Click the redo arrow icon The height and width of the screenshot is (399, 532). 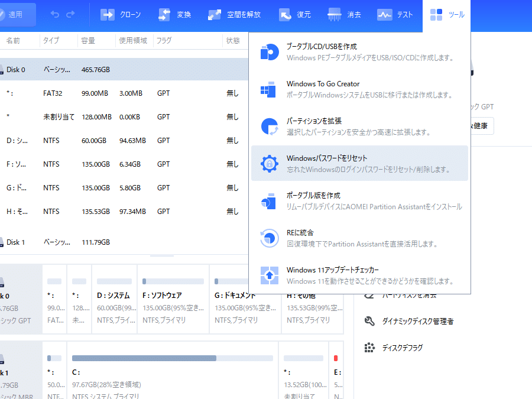(70, 15)
